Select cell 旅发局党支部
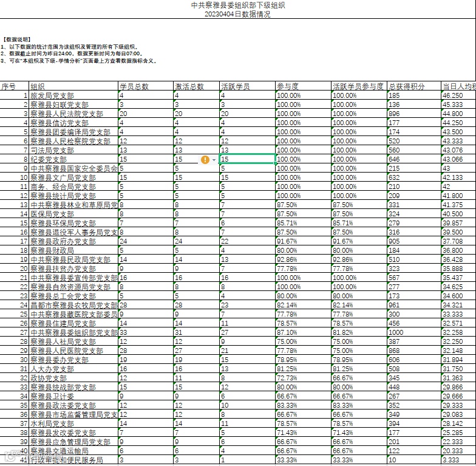The width and height of the screenshot is (476, 466). click(73, 95)
